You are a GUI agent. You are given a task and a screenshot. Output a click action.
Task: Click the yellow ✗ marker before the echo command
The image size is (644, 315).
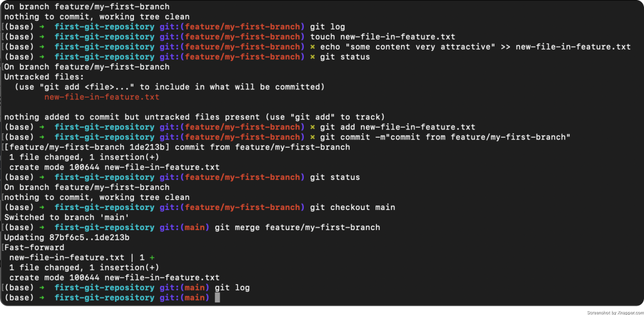(x=312, y=47)
